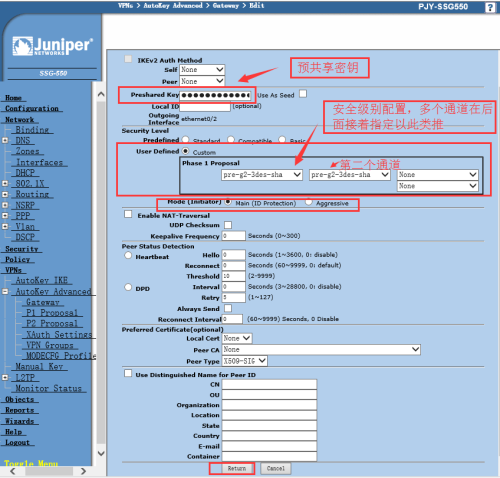The width and height of the screenshot is (500, 478).
Task: Click the Hello seconds field
Action: pos(234,255)
